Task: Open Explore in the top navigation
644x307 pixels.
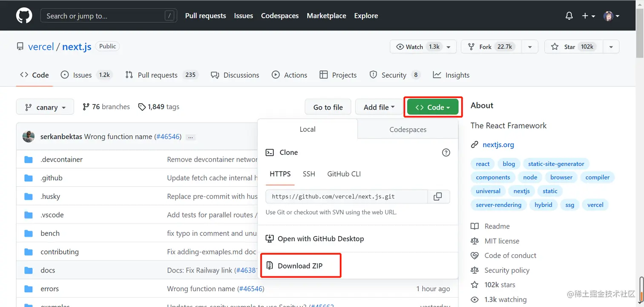Action: pos(366,16)
